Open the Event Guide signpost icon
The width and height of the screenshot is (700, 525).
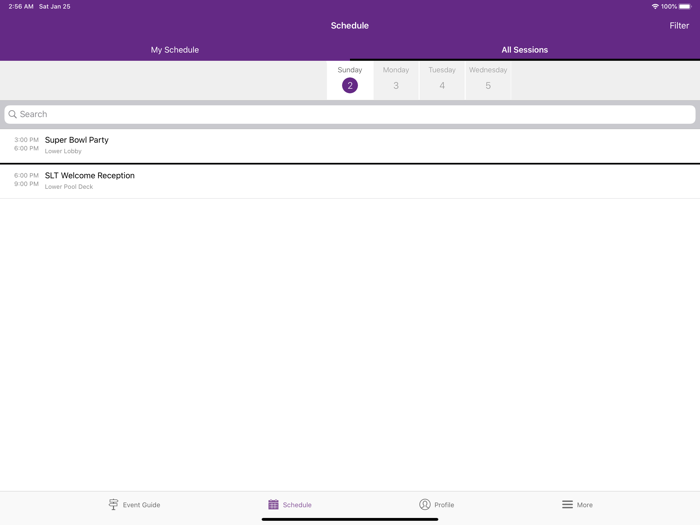point(113,504)
